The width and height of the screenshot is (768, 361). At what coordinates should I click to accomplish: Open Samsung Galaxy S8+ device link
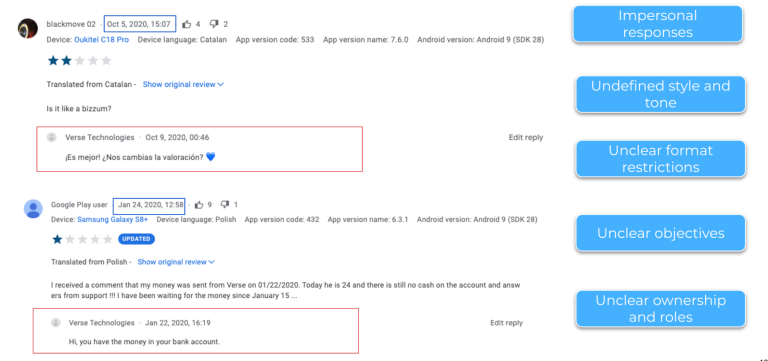(113, 219)
